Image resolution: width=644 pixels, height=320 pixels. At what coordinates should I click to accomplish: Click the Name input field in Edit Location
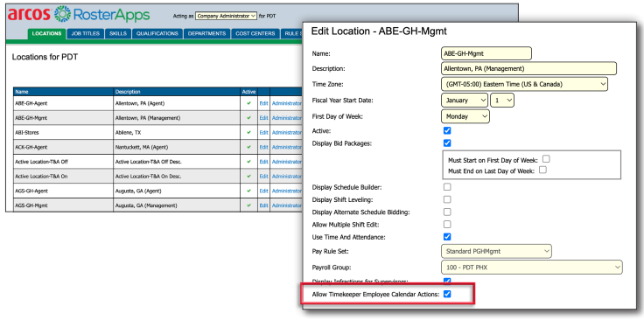pyautogui.click(x=486, y=53)
